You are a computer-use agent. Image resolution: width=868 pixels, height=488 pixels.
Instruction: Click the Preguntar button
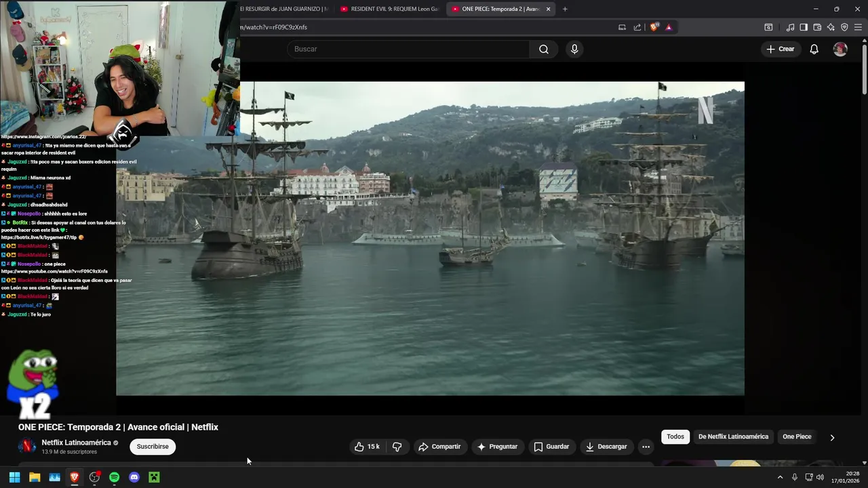tap(497, 447)
